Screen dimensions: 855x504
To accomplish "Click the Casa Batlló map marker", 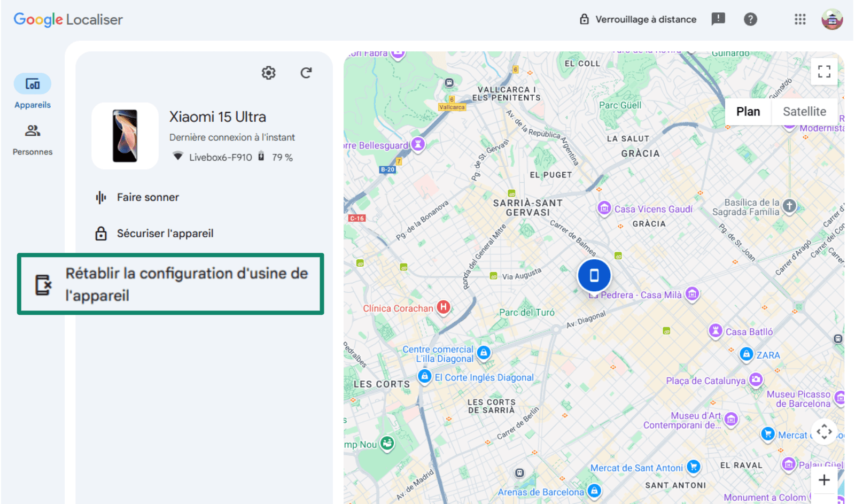I will [716, 331].
